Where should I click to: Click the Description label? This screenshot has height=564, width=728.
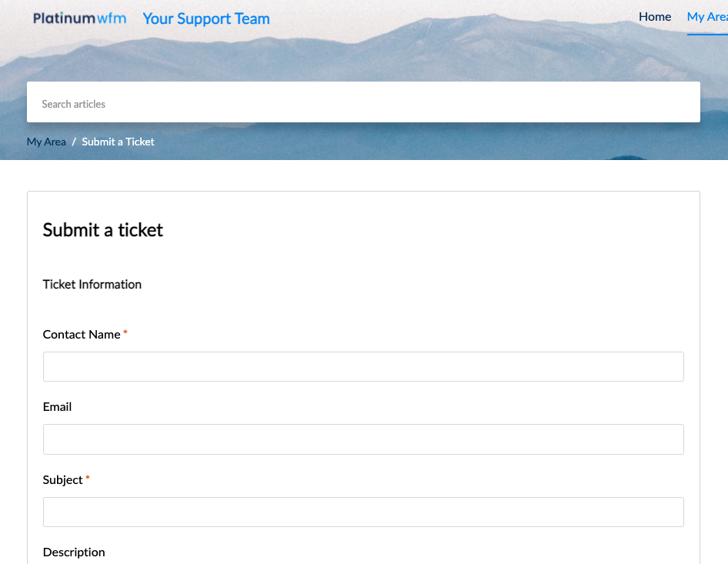(74, 552)
